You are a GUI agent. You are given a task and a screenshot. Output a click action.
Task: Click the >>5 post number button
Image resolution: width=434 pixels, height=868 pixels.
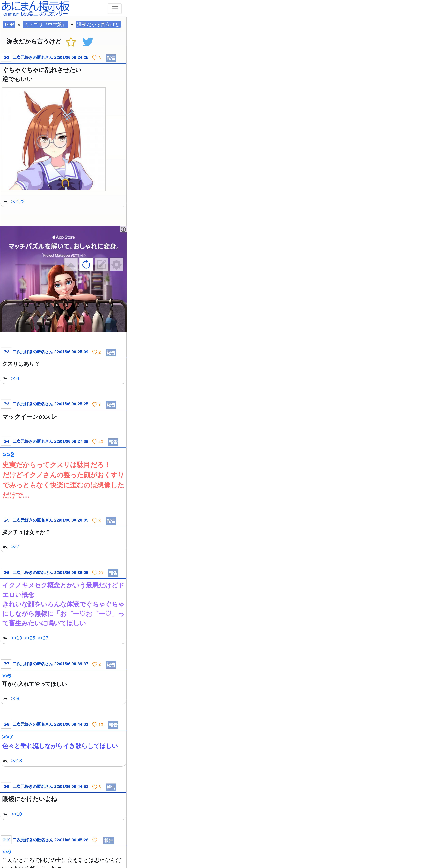click(x=6, y=520)
